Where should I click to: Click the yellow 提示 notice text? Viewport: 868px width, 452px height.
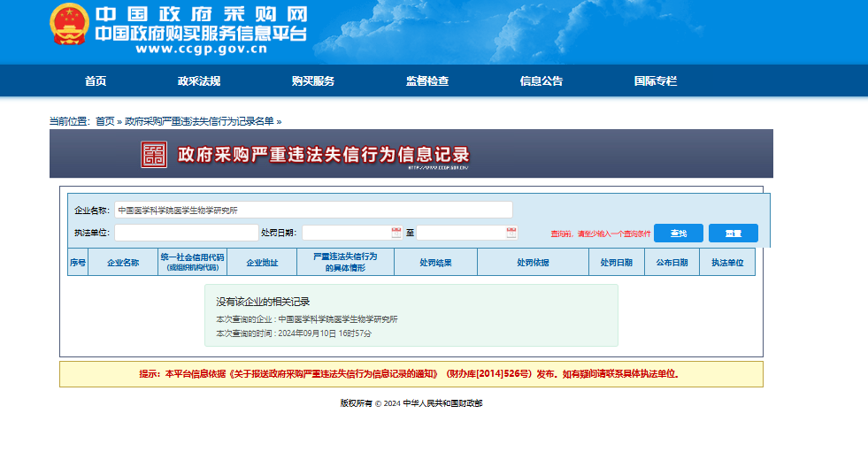click(x=411, y=374)
